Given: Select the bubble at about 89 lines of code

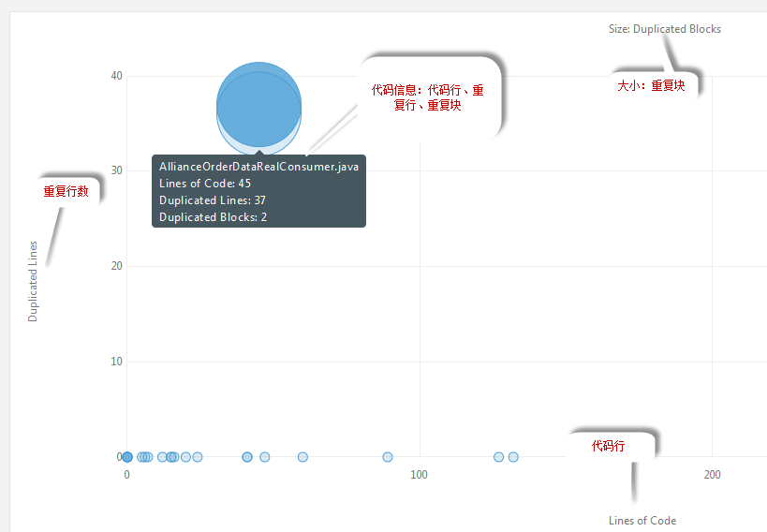Looking at the screenshot, I should [388, 457].
